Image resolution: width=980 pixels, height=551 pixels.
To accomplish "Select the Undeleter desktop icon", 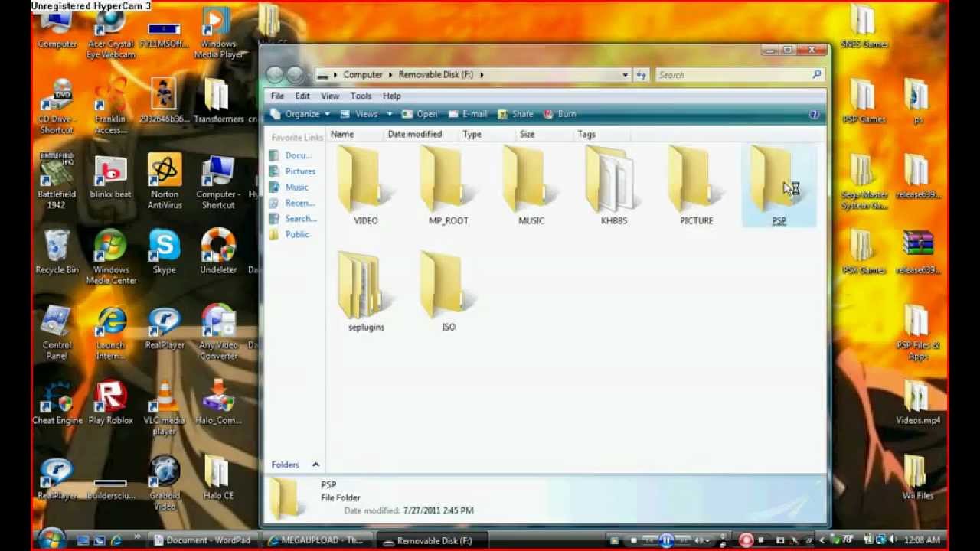I will (218, 252).
